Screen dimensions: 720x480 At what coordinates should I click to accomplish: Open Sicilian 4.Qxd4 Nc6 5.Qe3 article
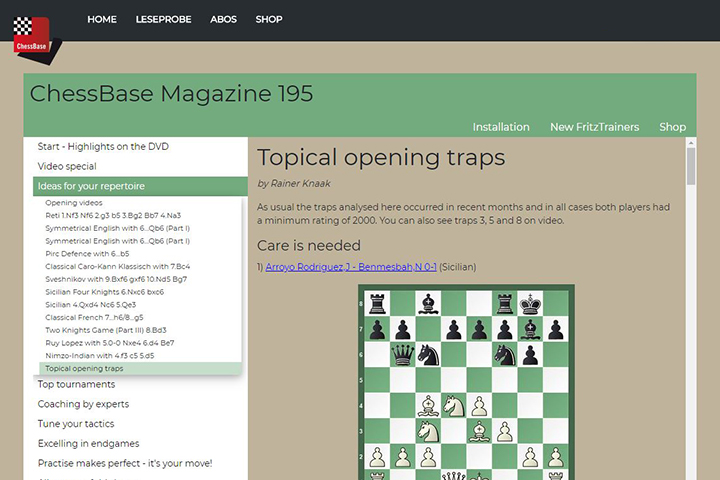click(x=90, y=305)
